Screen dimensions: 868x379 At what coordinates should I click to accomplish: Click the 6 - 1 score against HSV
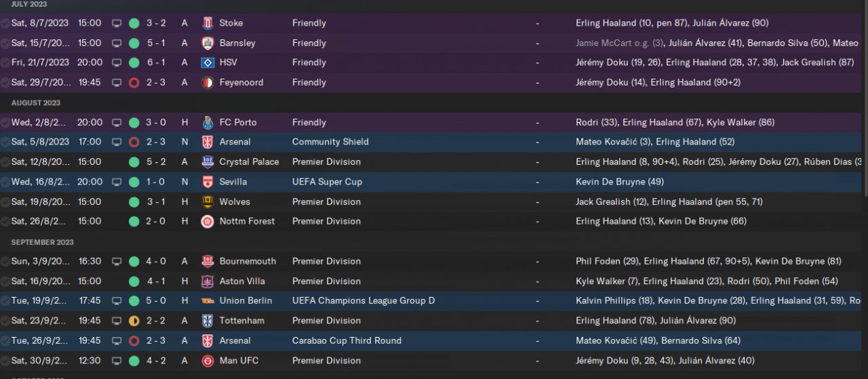pyautogui.click(x=156, y=62)
